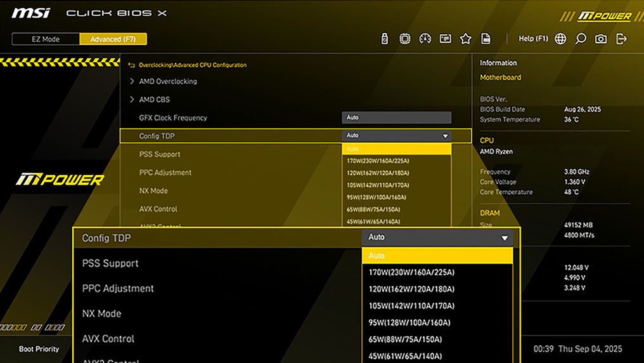Click the AMD Ryzen CPU name

click(496, 151)
